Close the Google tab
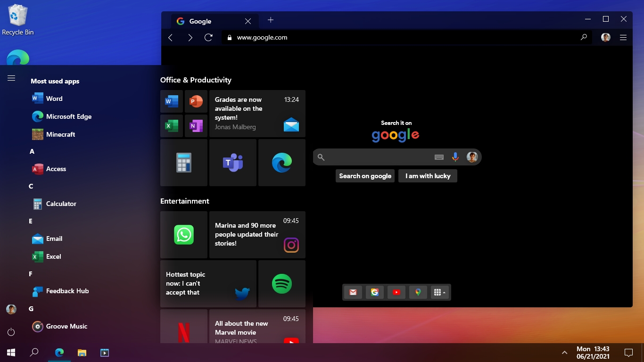Viewport: 644px width, 362px height. 248,21
